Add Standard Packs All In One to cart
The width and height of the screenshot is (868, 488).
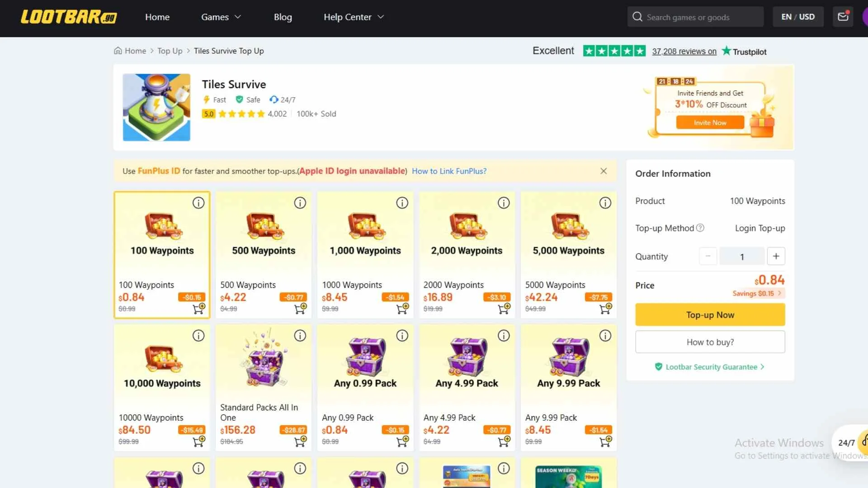[300, 441]
